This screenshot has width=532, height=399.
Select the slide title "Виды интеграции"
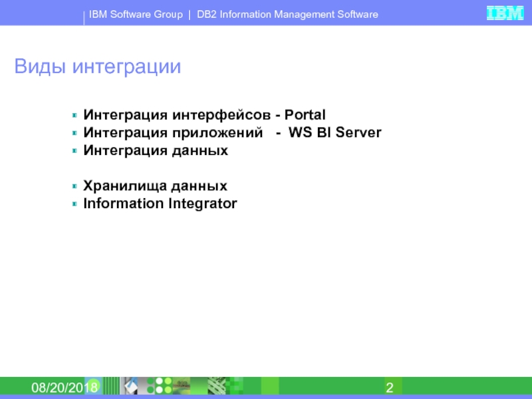point(97,66)
